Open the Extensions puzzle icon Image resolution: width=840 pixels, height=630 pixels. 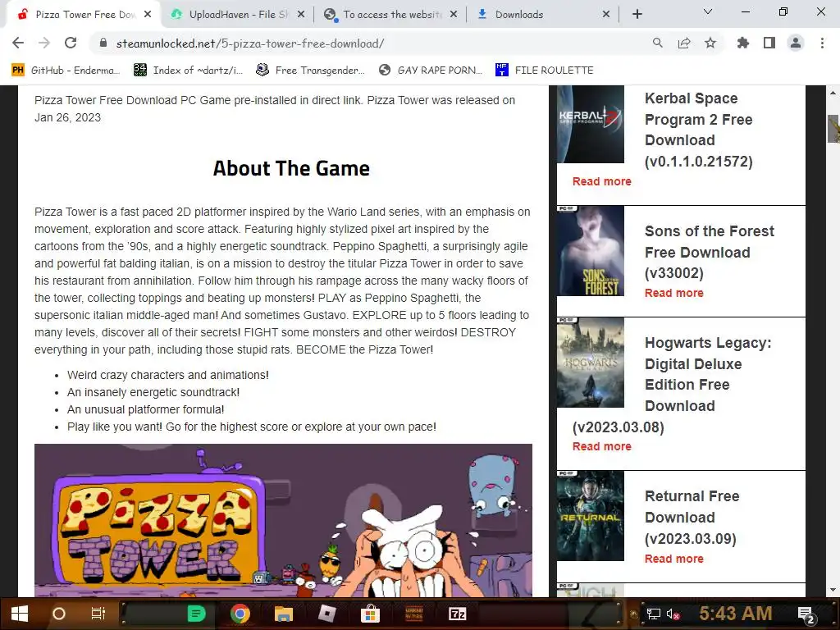[x=742, y=43]
